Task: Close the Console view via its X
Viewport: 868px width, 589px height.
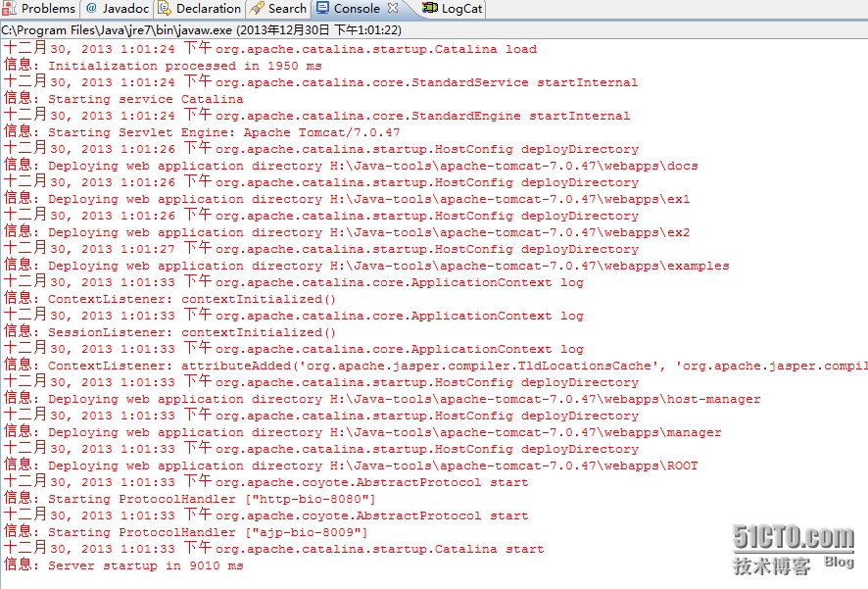Action: click(x=393, y=8)
